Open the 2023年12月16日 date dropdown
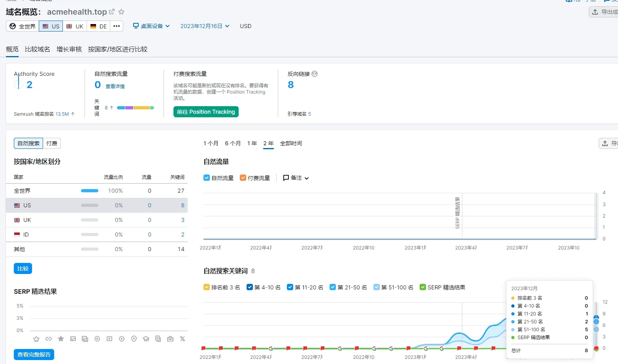The height and width of the screenshot is (364, 618). click(x=205, y=26)
